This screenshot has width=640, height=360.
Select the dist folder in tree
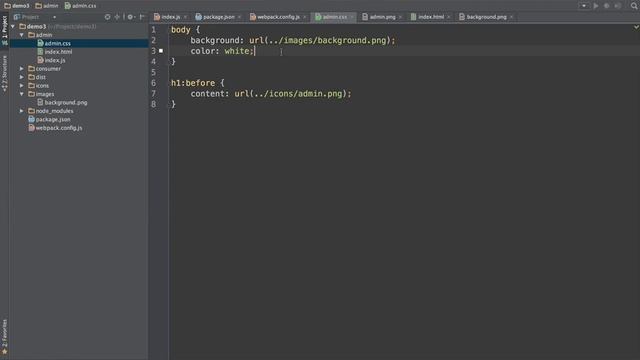pos(37,77)
